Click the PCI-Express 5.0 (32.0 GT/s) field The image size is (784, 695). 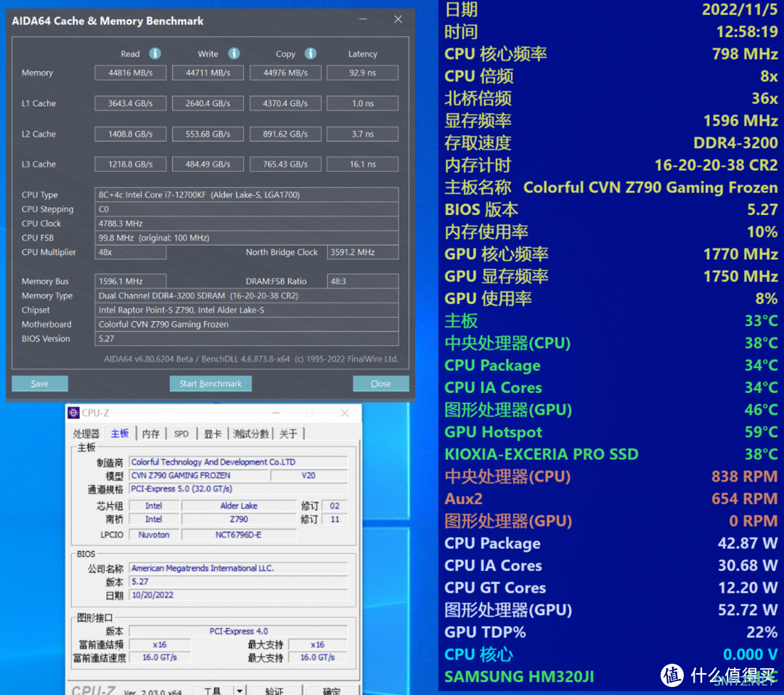click(x=238, y=489)
